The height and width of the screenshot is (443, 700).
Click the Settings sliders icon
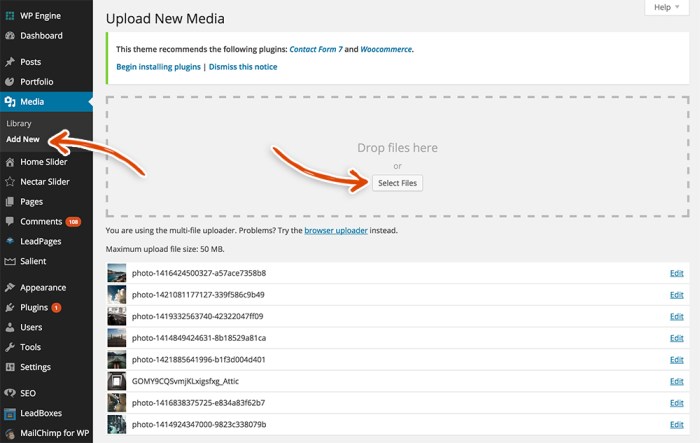[x=10, y=367]
